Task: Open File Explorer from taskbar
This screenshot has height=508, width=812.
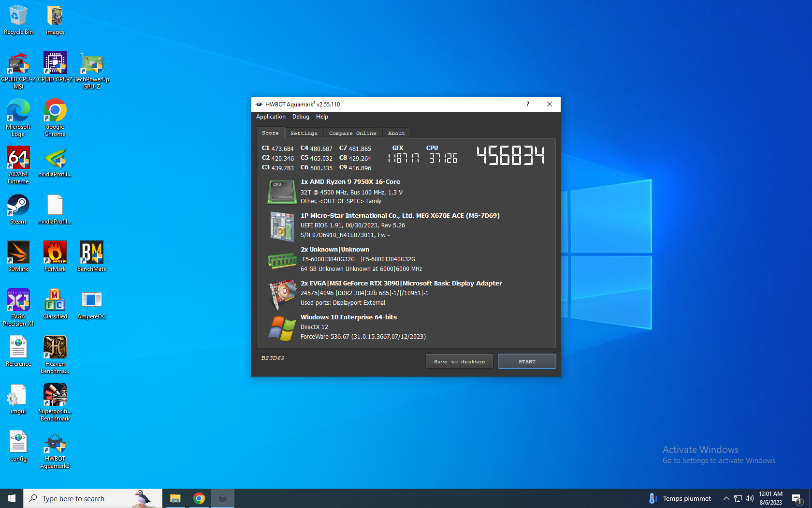Action: [175, 498]
